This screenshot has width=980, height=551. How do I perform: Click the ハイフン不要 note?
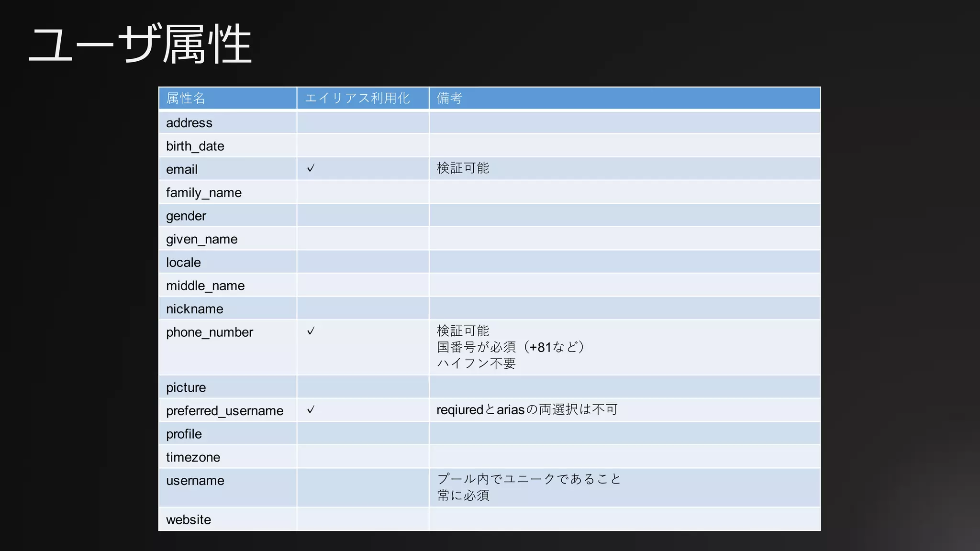click(476, 364)
